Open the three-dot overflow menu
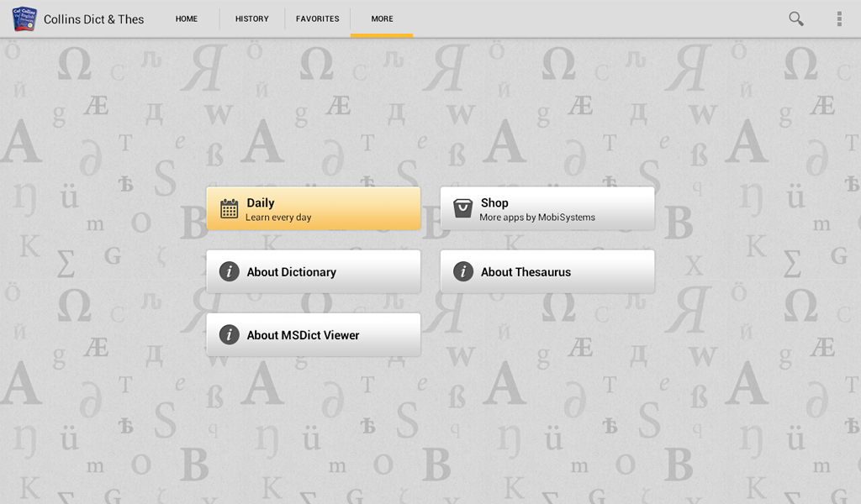This screenshot has height=504, width=861. [x=839, y=18]
